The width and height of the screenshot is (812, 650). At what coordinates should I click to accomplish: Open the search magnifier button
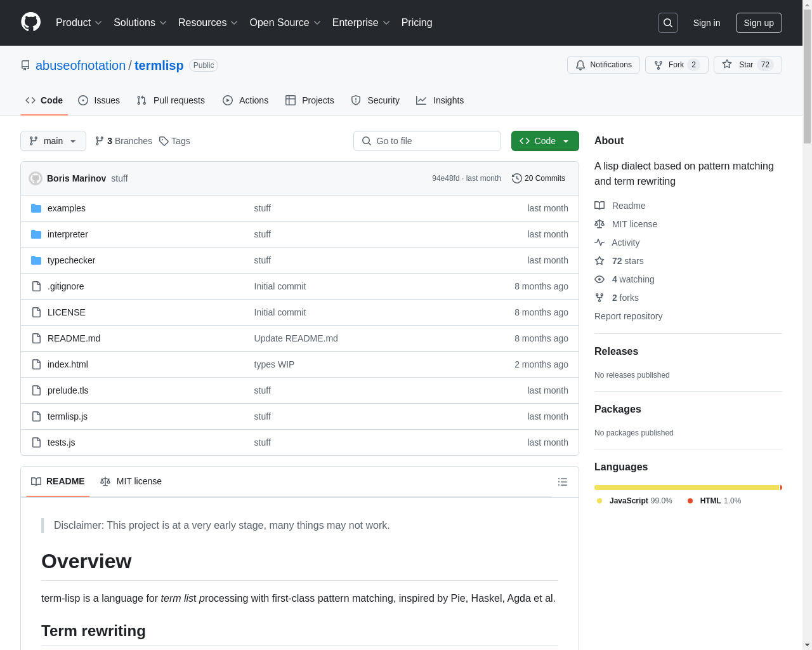(x=668, y=23)
